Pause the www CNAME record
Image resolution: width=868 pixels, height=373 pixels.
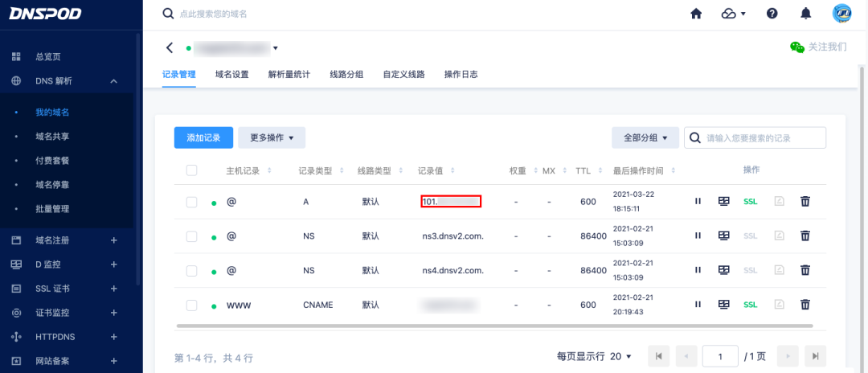click(x=698, y=305)
